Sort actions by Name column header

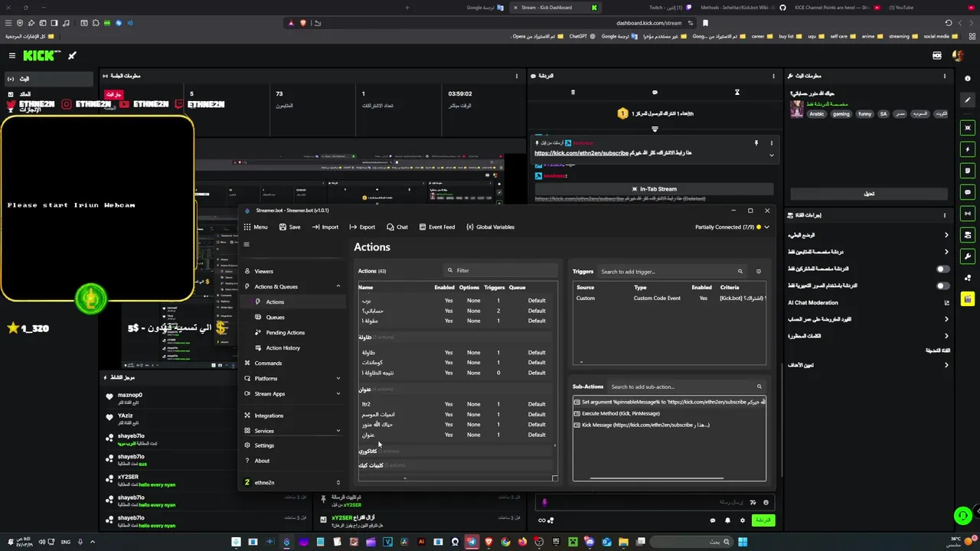tap(366, 287)
